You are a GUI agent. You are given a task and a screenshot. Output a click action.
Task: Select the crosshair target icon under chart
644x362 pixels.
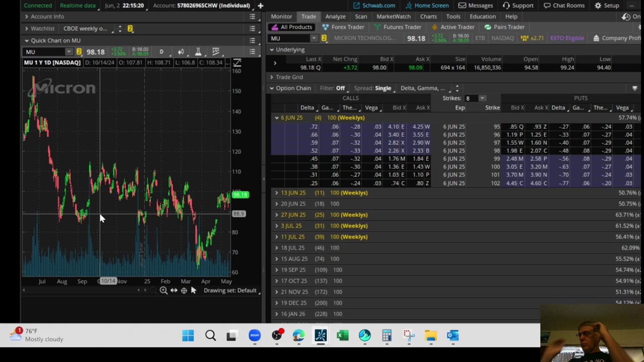click(184, 291)
